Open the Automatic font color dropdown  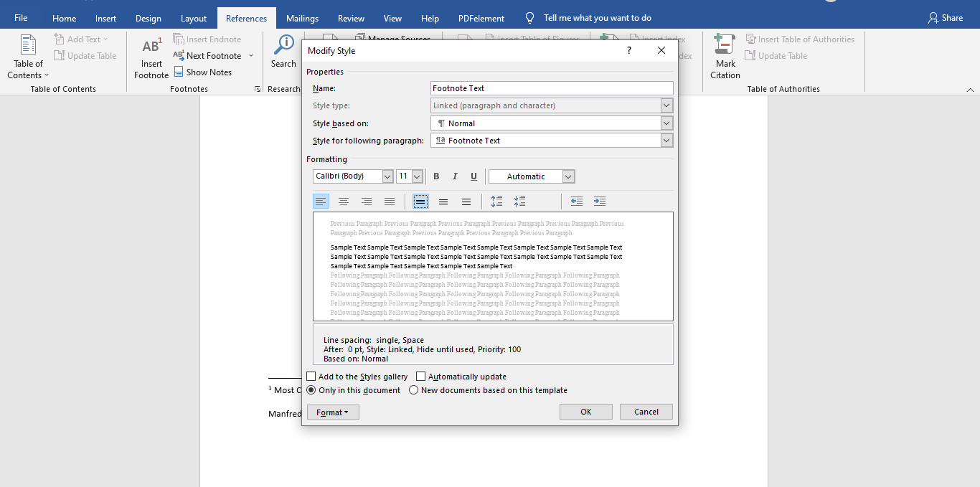(567, 176)
